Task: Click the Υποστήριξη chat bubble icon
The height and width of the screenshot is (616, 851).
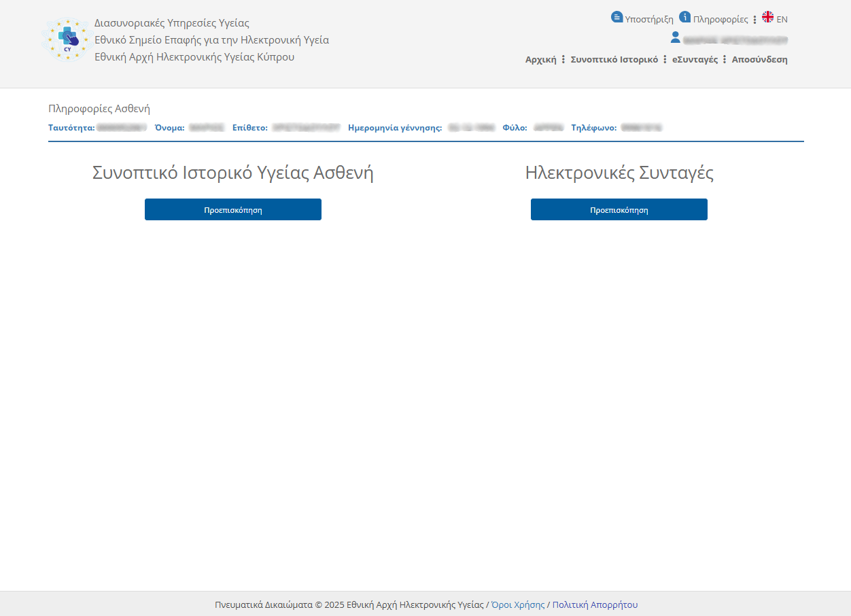Action: coord(616,17)
